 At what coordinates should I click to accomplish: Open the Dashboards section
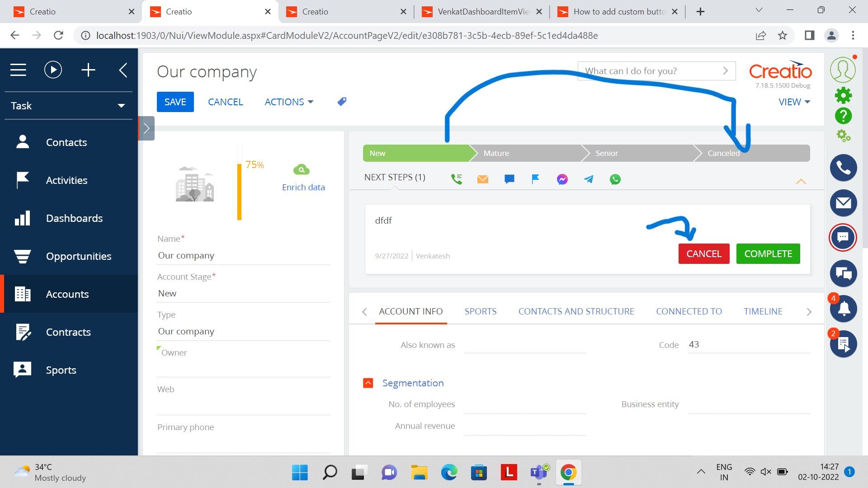coord(74,218)
